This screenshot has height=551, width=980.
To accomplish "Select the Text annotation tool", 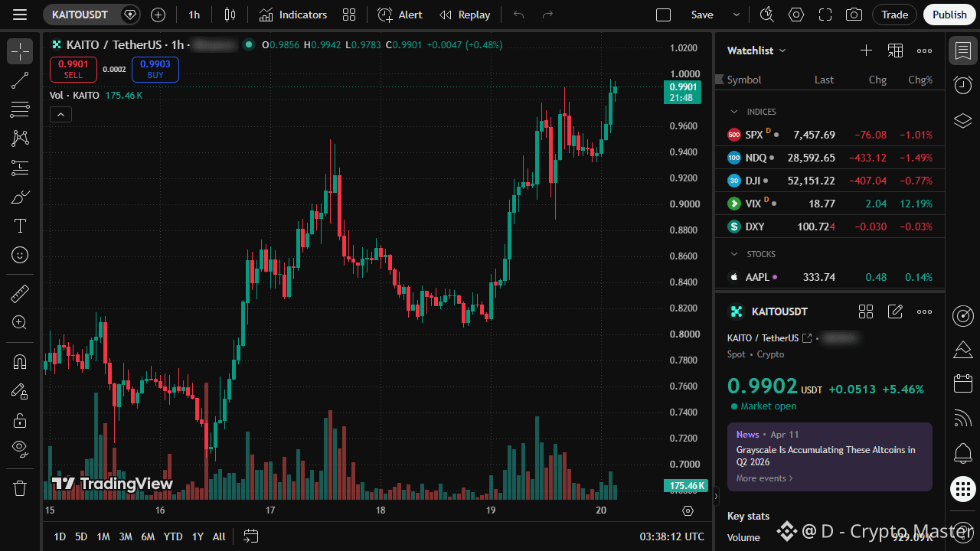I will click(x=20, y=226).
